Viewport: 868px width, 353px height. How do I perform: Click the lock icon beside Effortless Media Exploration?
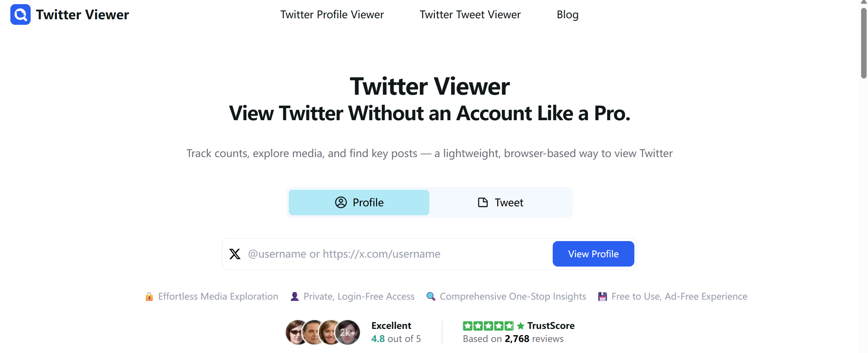click(x=149, y=297)
